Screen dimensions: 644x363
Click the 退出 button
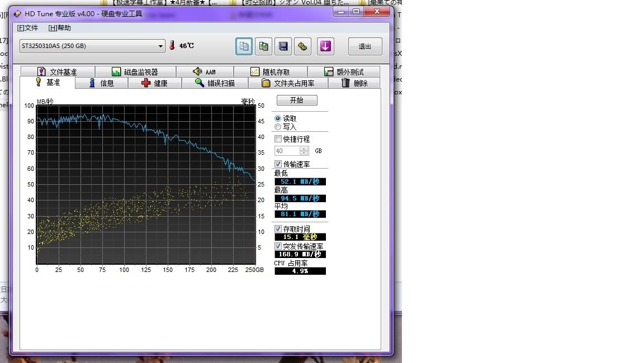pos(365,46)
